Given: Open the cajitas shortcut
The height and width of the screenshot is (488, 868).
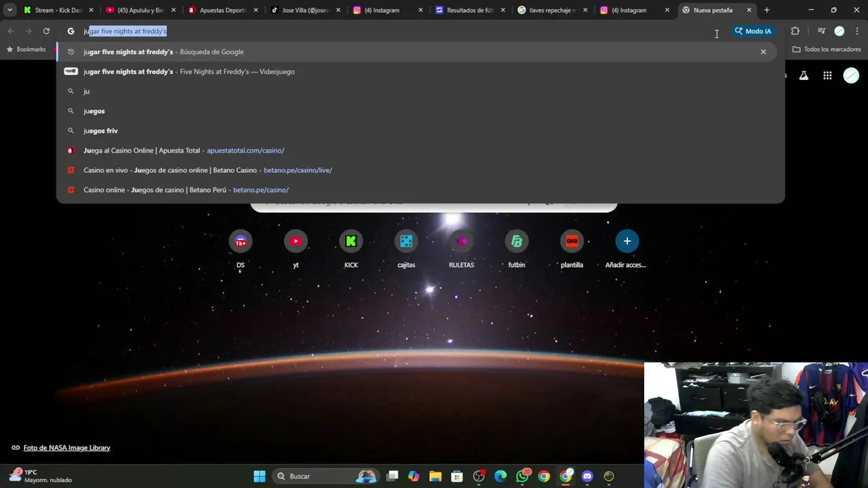Looking at the screenshot, I should 406,249.
